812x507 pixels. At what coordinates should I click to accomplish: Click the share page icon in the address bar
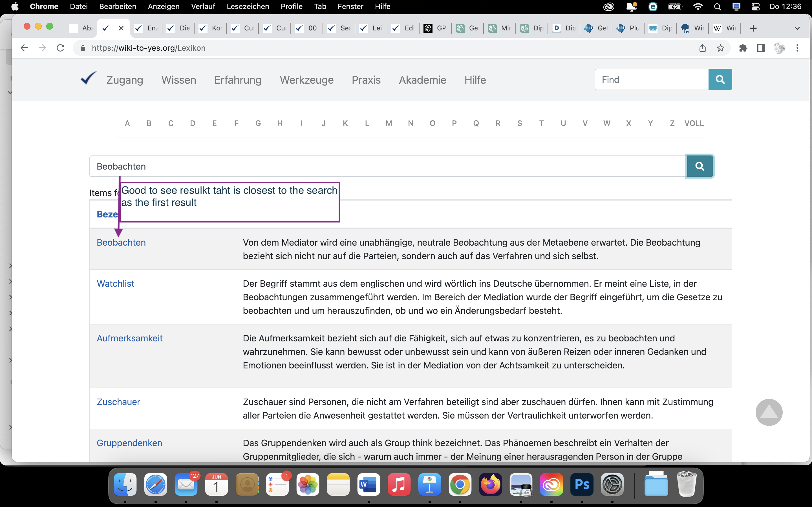[702, 48]
